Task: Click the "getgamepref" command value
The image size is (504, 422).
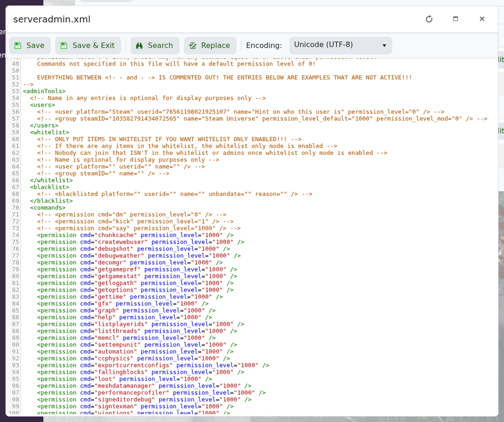Action: point(118,269)
